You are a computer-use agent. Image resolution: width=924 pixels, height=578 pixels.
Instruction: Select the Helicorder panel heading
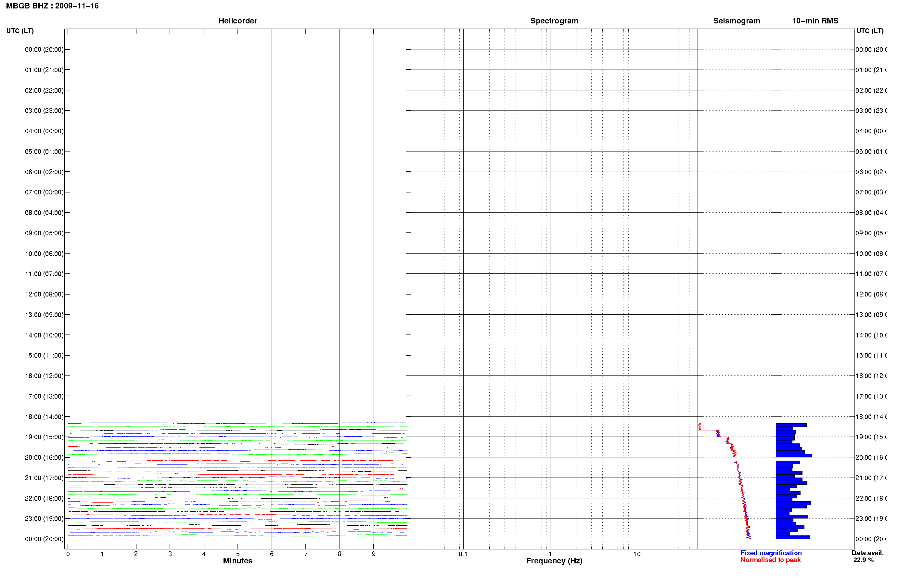[x=237, y=21]
